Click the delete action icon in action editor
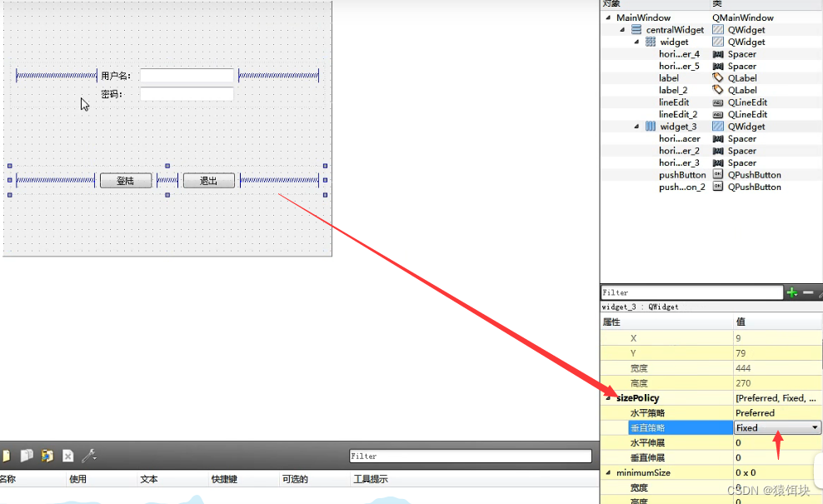Viewport: 823px width, 504px height. point(68,456)
